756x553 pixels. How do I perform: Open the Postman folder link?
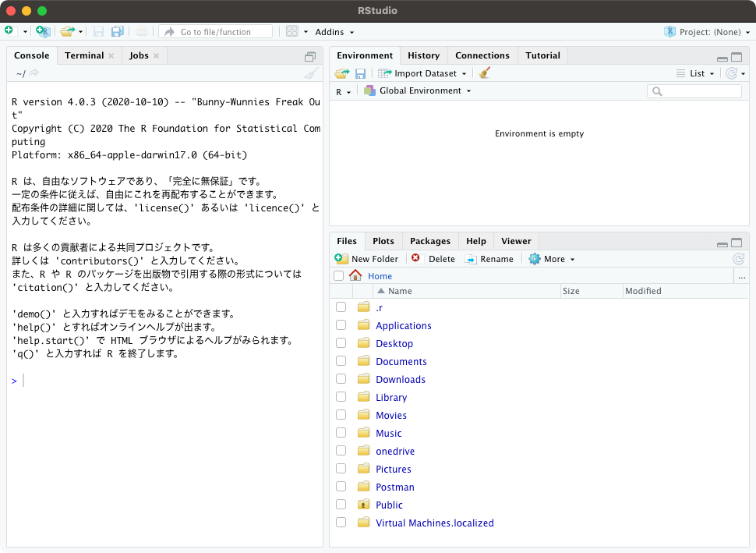[x=395, y=487]
